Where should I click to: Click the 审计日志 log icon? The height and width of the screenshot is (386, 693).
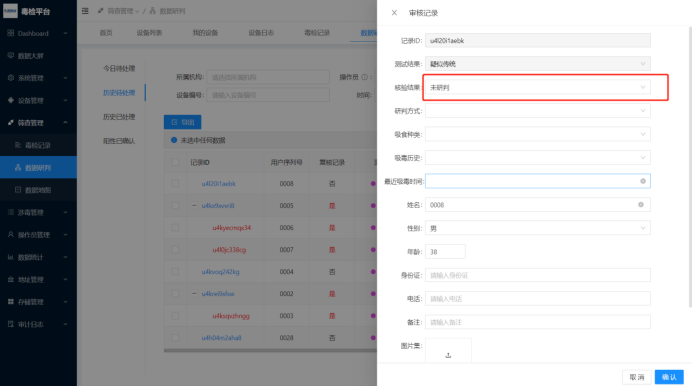11,324
